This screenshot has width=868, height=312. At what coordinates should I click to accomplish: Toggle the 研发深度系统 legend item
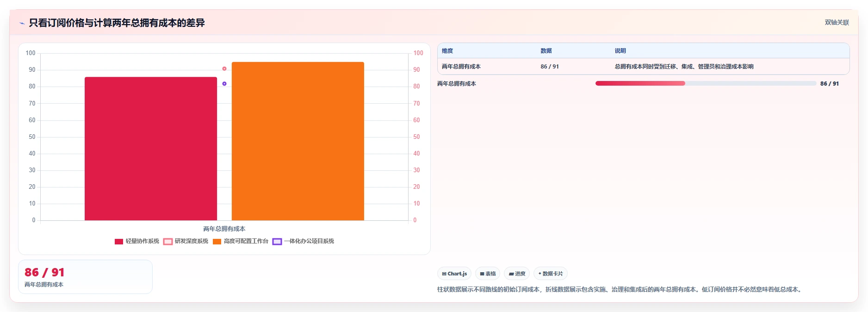[x=186, y=241]
